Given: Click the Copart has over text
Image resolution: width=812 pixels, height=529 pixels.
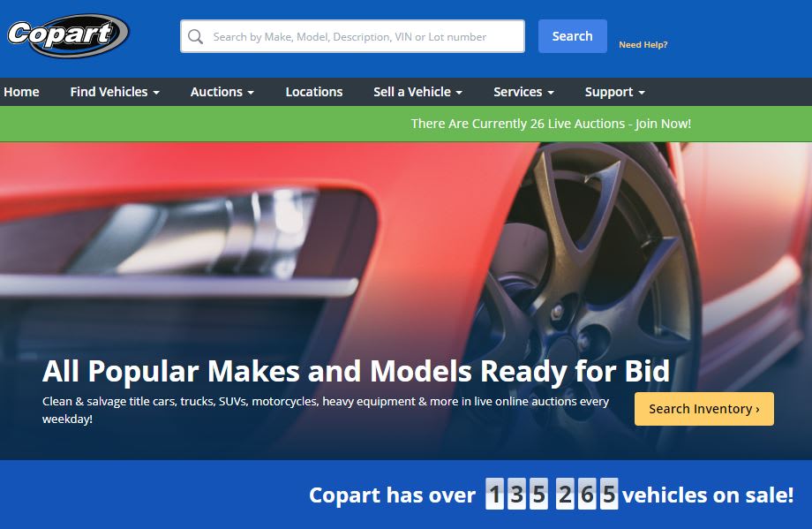Looking at the screenshot, I should coord(392,495).
